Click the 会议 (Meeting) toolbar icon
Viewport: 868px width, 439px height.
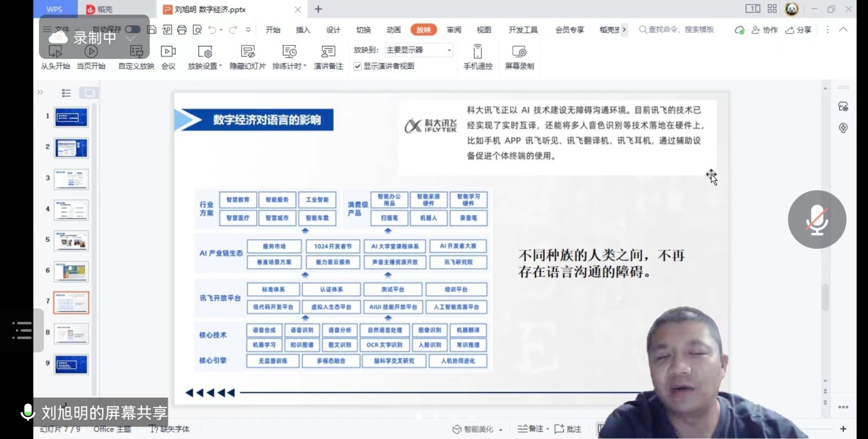tap(168, 52)
